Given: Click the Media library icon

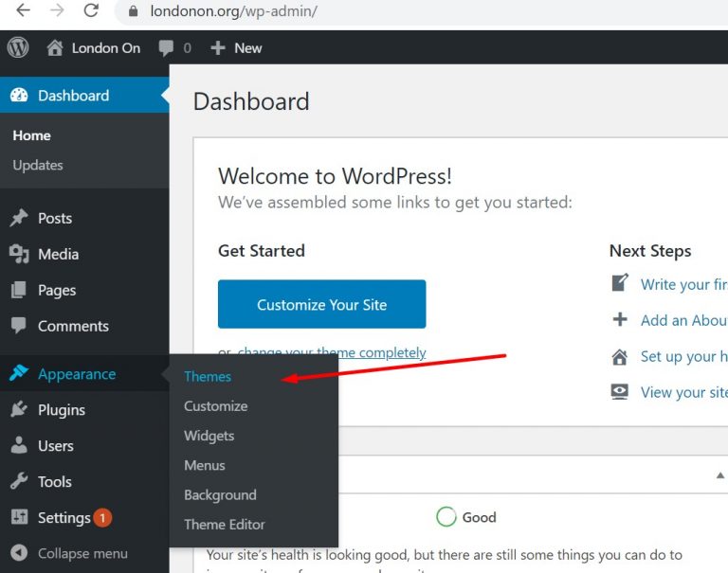Looking at the screenshot, I should (19, 254).
